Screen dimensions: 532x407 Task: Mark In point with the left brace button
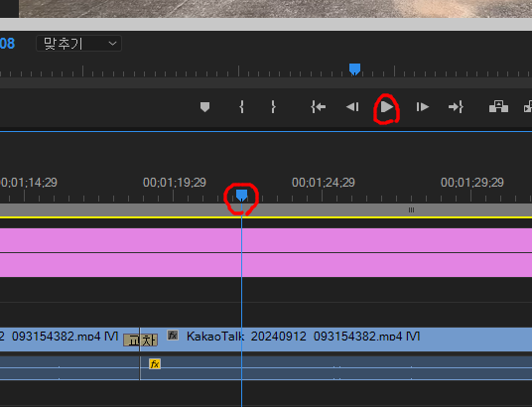(x=241, y=107)
